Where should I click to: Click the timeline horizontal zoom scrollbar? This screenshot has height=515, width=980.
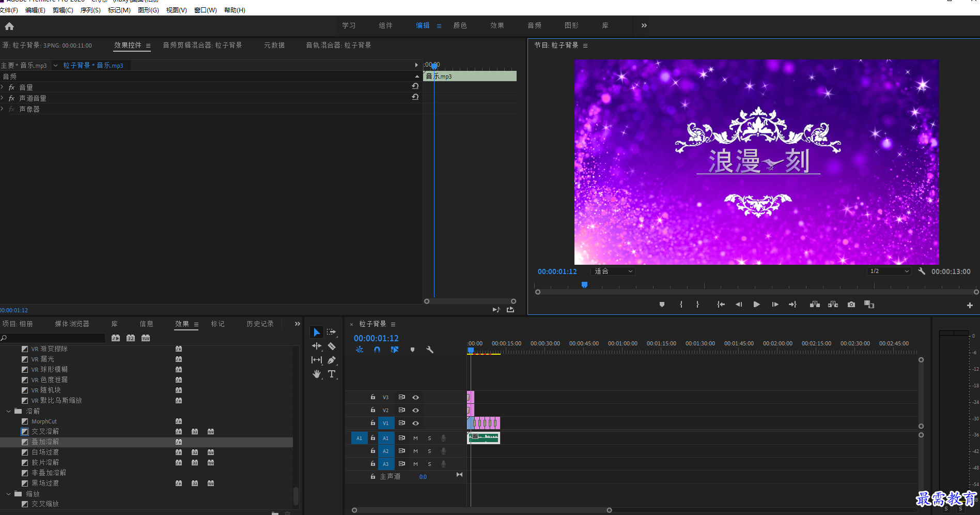481,510
